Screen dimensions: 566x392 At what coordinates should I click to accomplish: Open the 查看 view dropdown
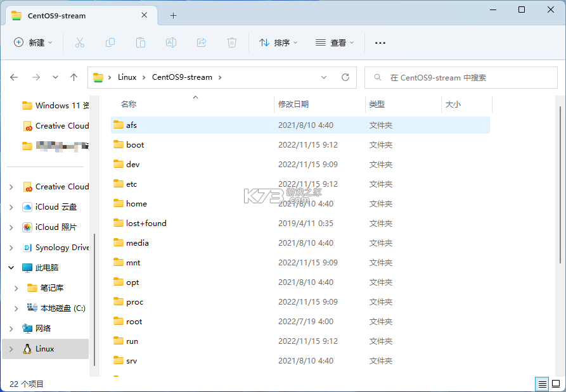coord(335,42)
